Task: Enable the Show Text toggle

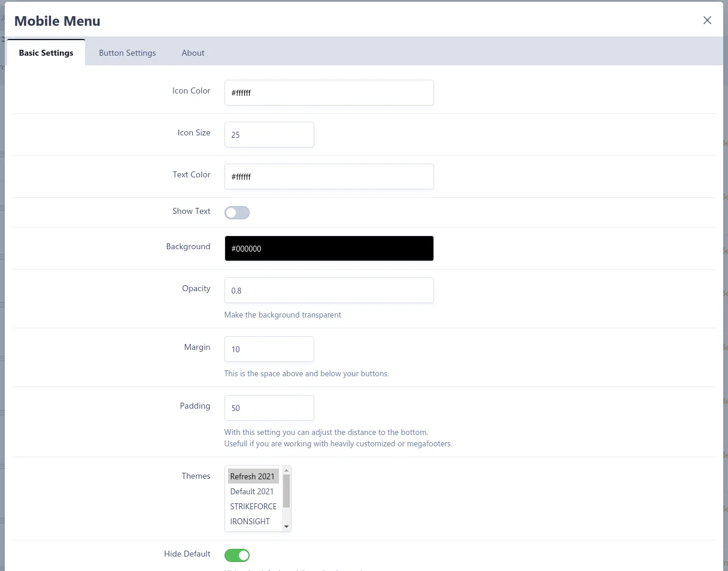Action: 236,213
